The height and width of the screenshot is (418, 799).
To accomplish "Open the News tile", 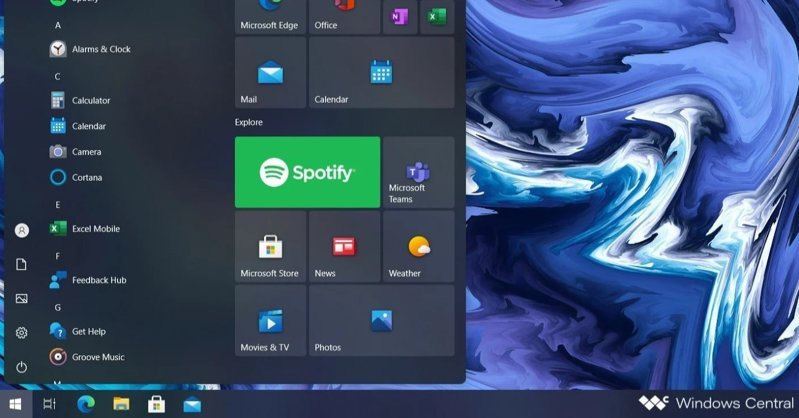I will [344, 247].
